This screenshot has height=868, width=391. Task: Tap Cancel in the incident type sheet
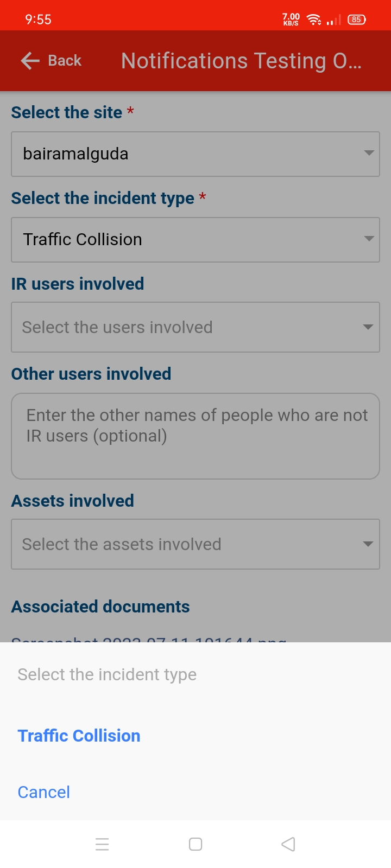coord(44,792)
